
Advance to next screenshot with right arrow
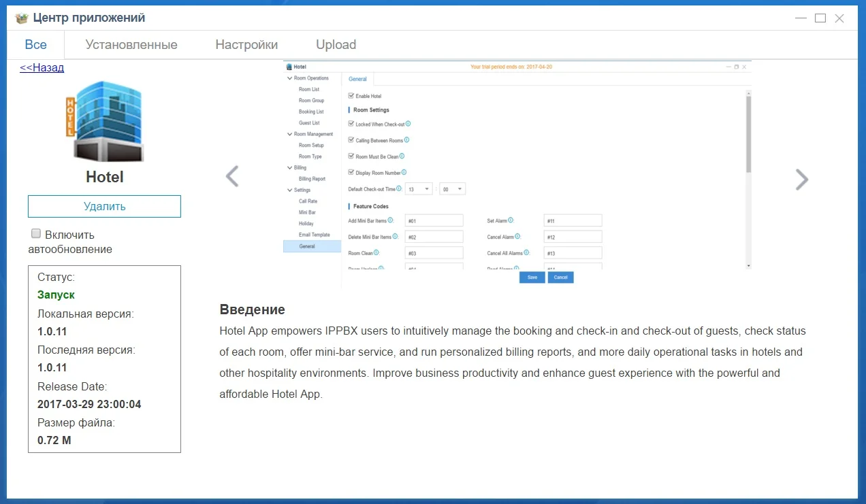coord(801,180)
